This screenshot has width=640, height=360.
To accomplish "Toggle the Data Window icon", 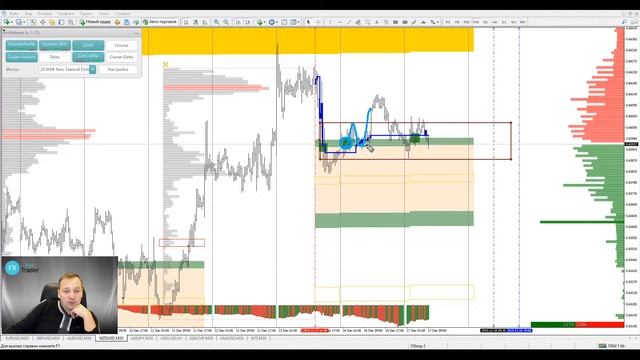I will pos(43,22).
